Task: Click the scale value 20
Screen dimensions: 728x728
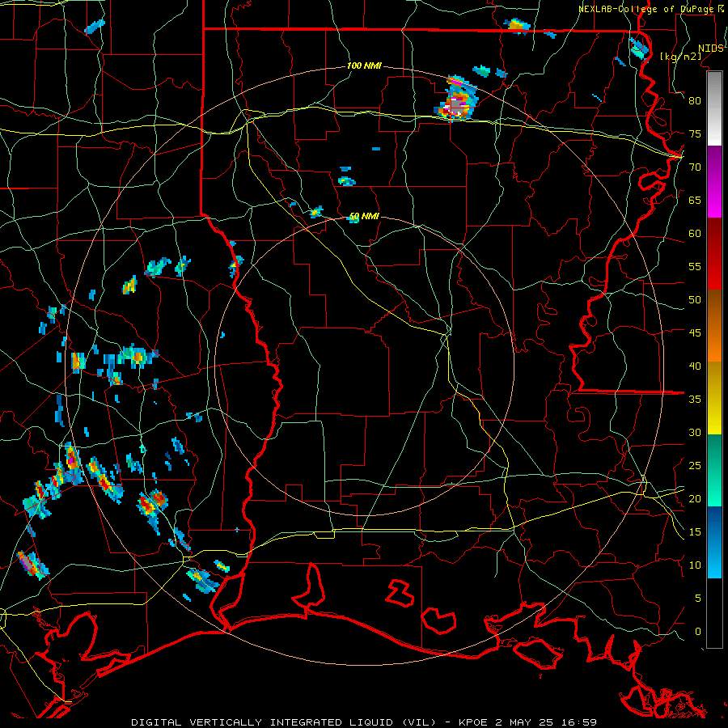Action: click(695, 498)
